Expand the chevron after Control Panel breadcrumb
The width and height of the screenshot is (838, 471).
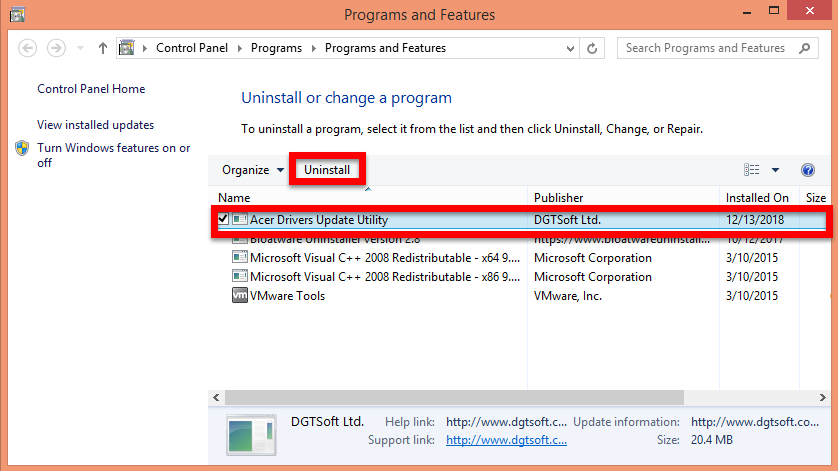[240, 48]
